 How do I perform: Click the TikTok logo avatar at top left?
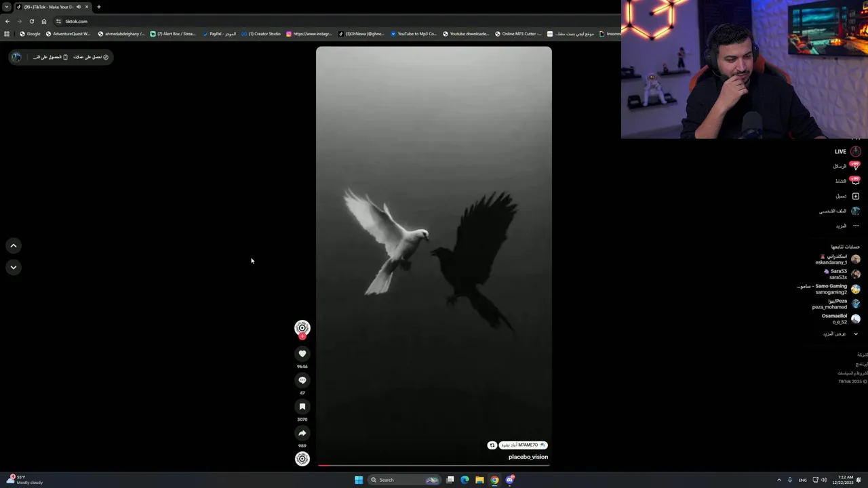(x=16, y=57)
